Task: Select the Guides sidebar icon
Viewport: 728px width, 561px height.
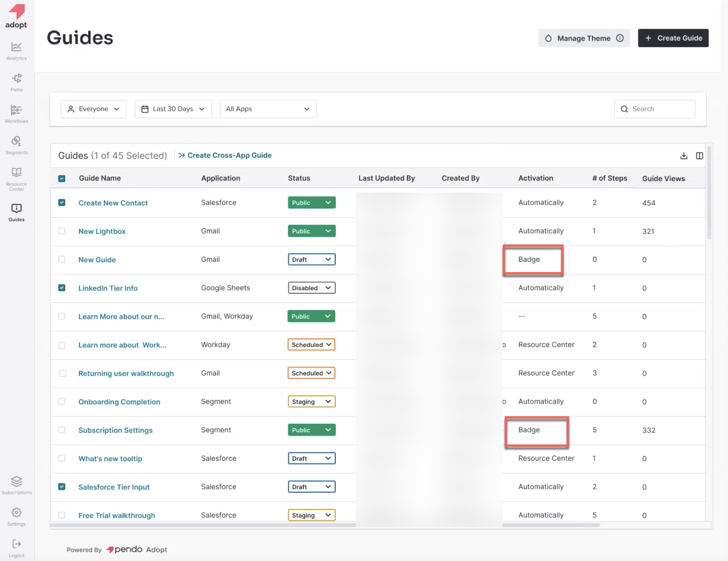Action: click(16, 213)
